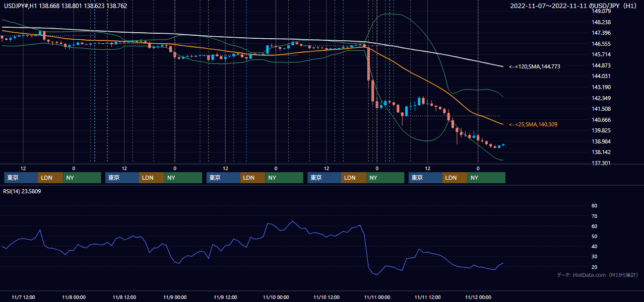Select the 146.555 price level

(x=601, y=44)
